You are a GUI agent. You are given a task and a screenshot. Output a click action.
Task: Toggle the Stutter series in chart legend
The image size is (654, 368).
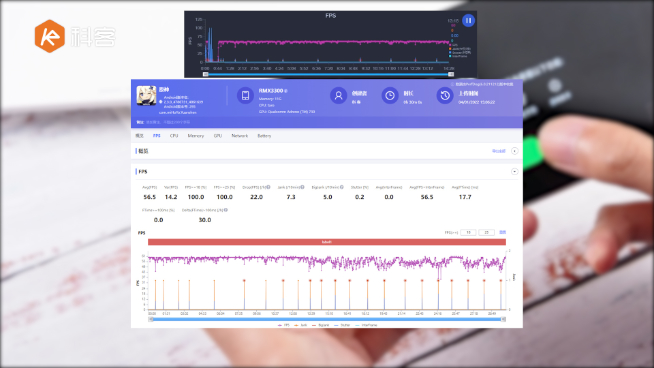tap(342, 325)
